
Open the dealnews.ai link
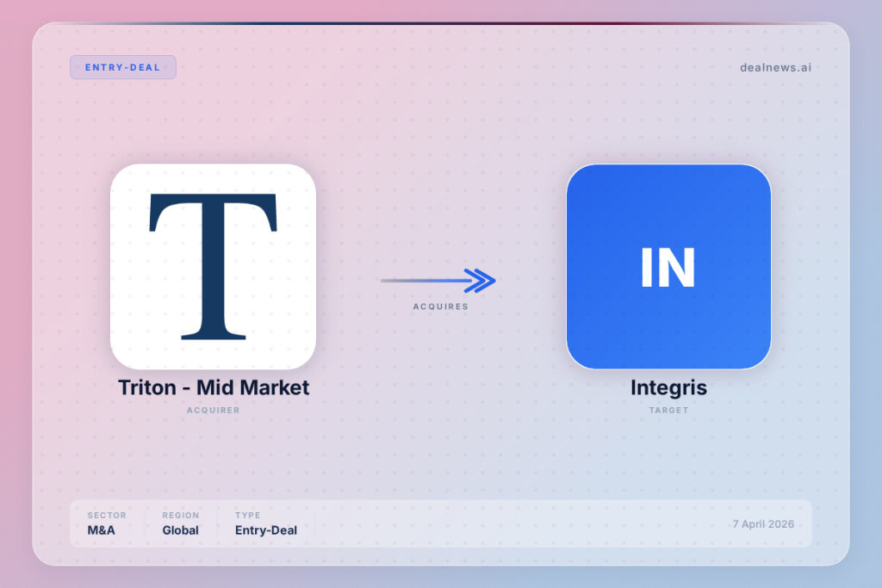[775, 67]
